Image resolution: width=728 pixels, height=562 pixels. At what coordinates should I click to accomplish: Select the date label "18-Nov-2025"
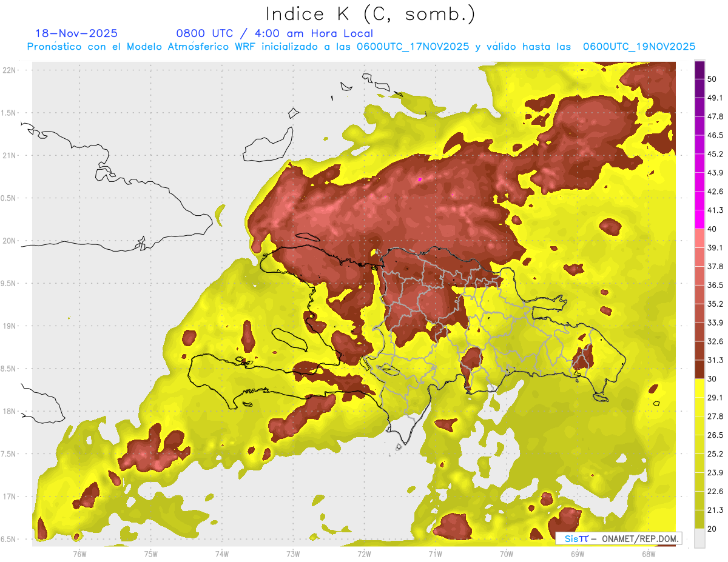point(76,33)
